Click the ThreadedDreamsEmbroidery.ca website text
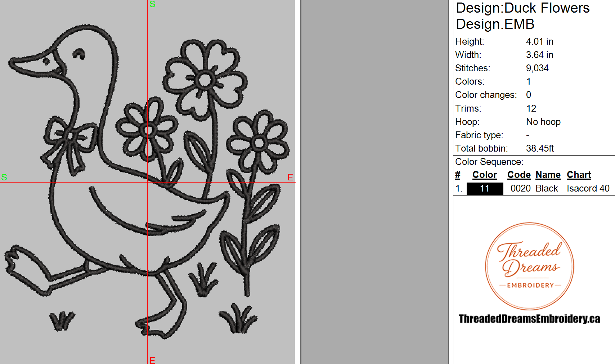Screen dimensions: 615x364 pyautogui.click(x=529, y=319)
